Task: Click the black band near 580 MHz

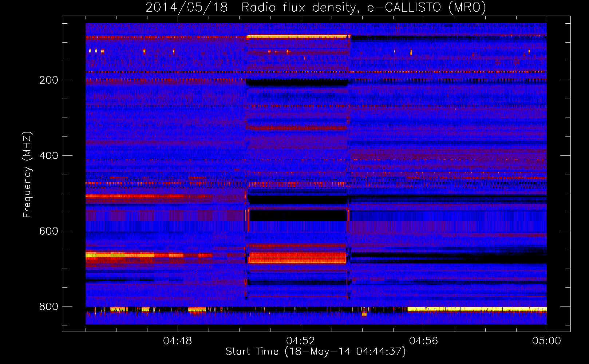Action: [x=298, y=215]
